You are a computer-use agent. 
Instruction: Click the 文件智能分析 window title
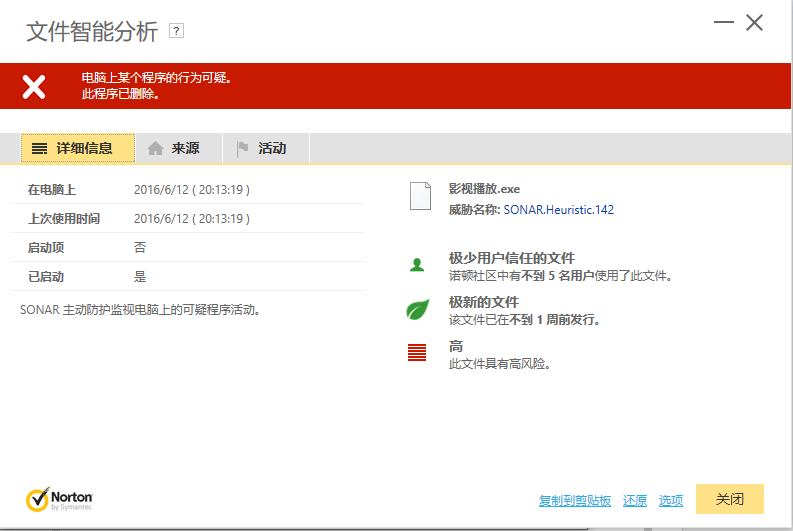click(92, 31)
